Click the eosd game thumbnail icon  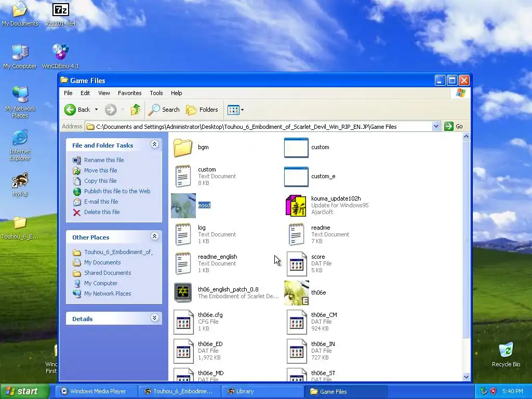[183, 206]
